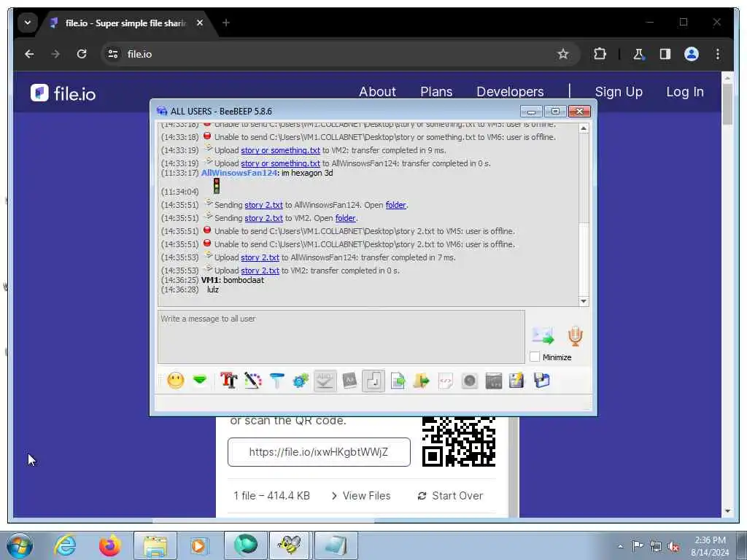The height and width of the screenshot is (560, 747).
Task: Open the Windows Start menu
Action: pos(20,545)
